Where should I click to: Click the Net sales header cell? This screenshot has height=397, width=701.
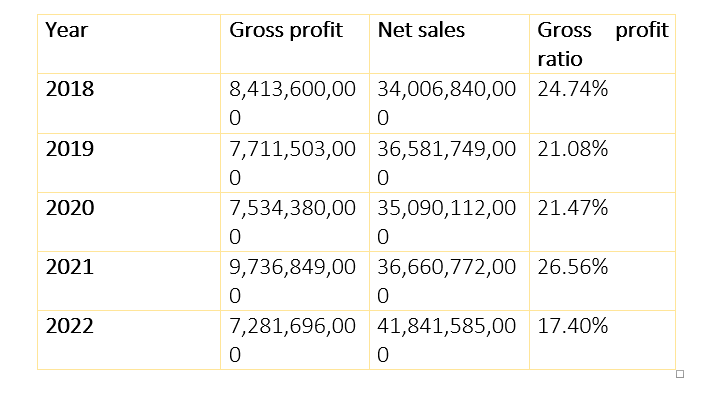click(x=449, y=44)
